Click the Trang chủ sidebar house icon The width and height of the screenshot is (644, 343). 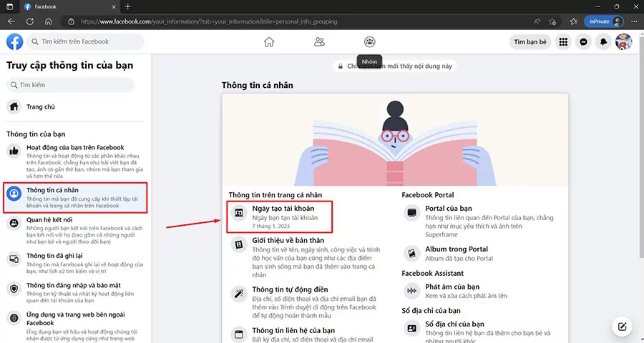tap(14, 106)
